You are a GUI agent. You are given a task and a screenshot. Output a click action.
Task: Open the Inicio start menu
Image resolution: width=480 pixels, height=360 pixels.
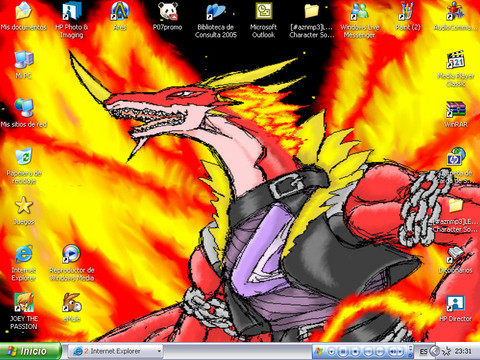pos(30,351)
